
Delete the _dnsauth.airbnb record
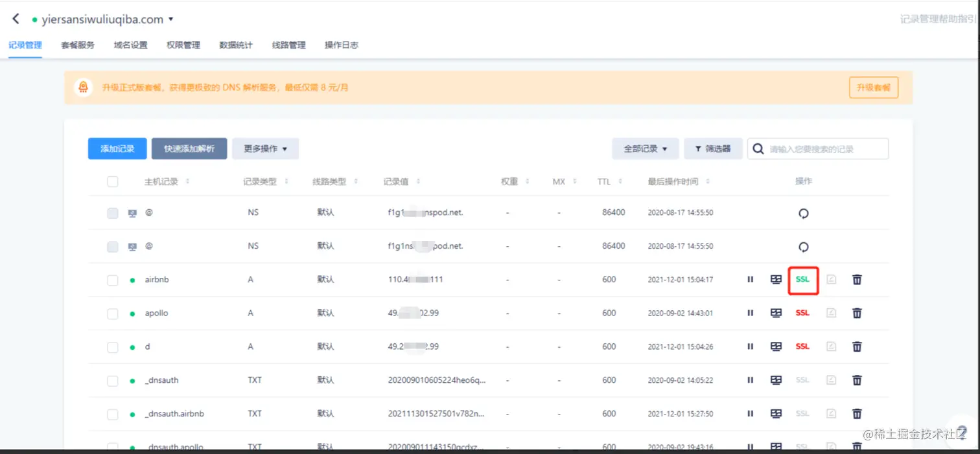coord(857,414)
